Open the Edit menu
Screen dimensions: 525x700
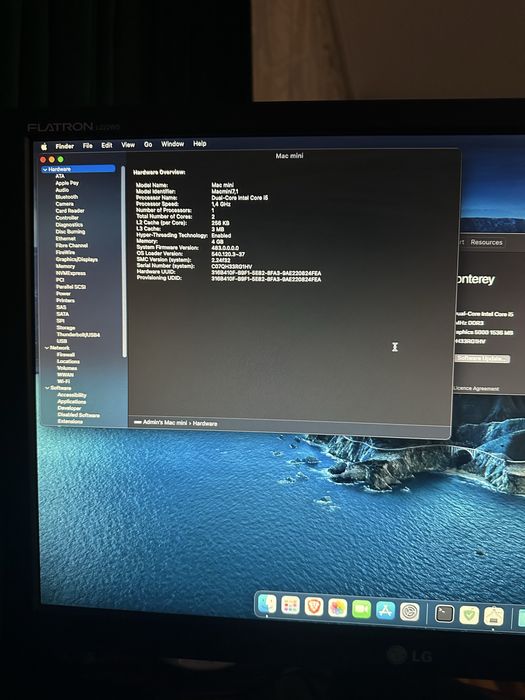pos(107,145)
